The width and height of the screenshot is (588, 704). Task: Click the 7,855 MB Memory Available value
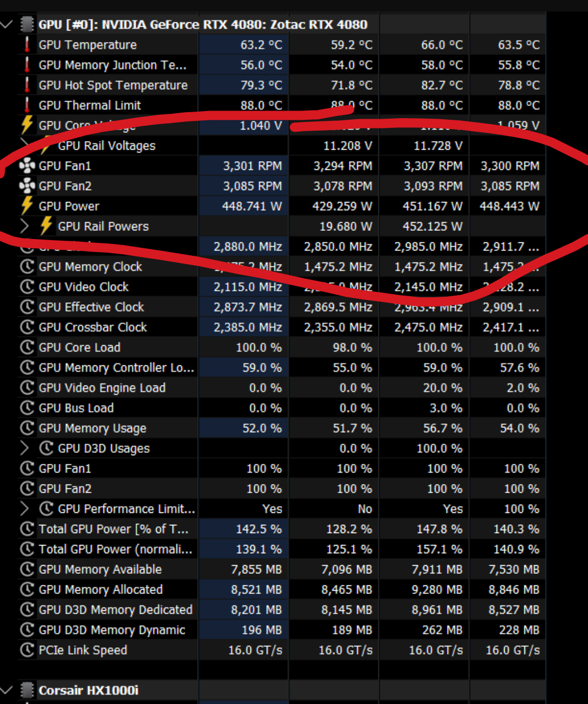[256, 569]
